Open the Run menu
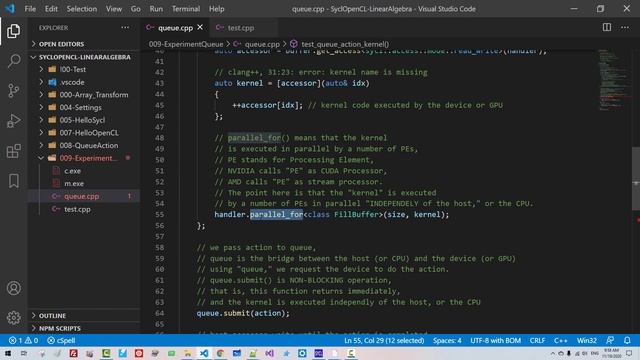The image size is (640, 360). (156, 9)
